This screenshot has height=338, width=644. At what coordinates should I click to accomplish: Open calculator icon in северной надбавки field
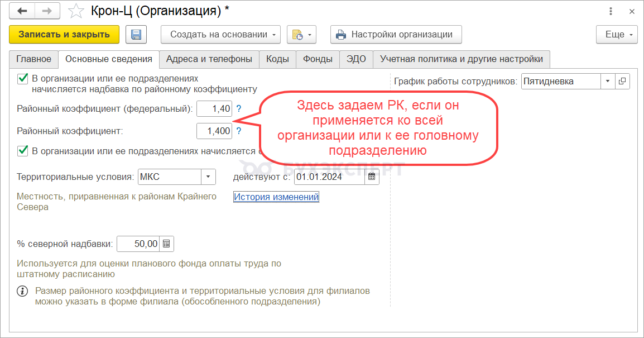click(x=166, y=244)
